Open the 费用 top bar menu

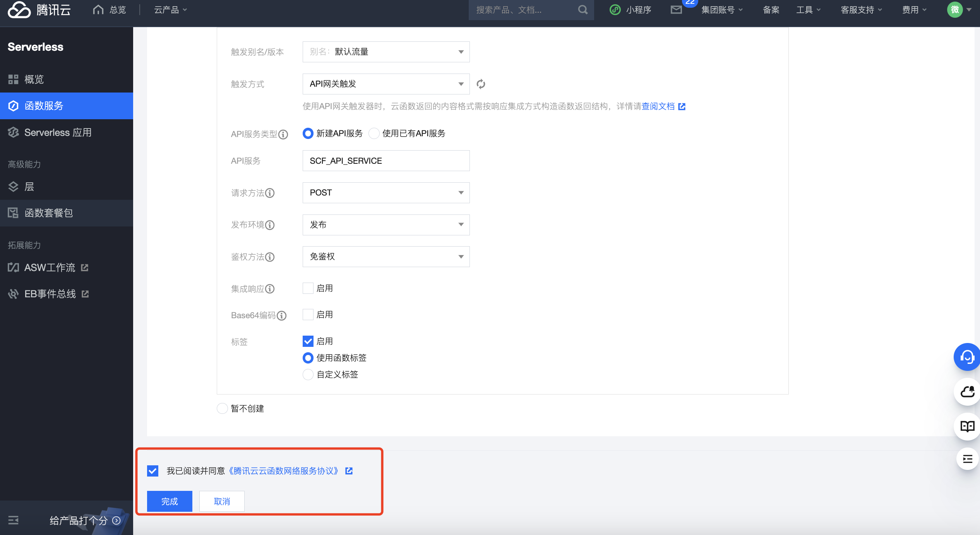[x=914, y=10]
